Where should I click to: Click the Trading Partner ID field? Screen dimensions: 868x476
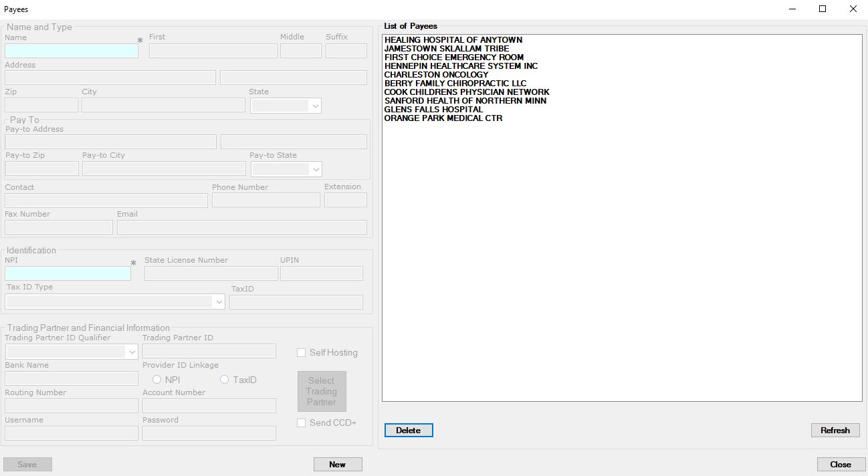pos(209,351)
